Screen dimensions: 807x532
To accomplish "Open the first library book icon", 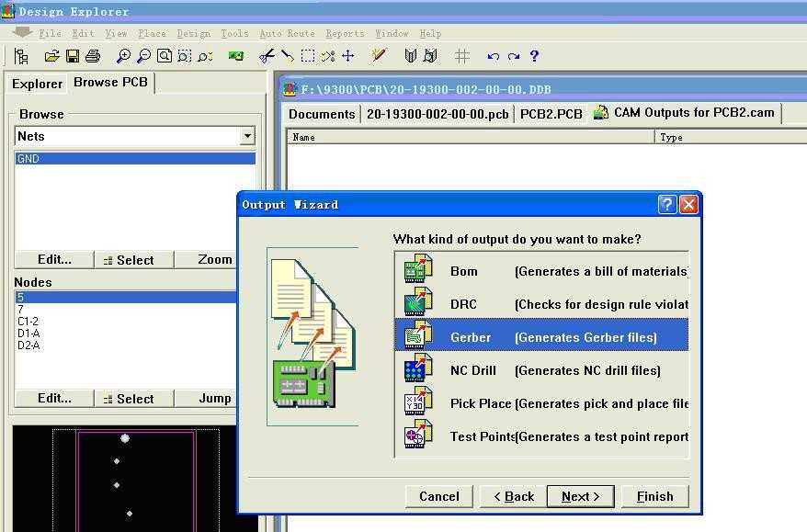I will [x=410, y=55].
